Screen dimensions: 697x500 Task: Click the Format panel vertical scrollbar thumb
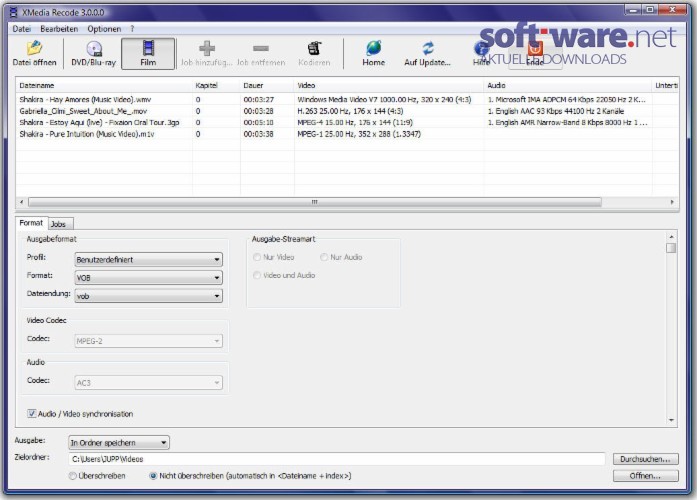pyautogui.click(x=671, y=248)
